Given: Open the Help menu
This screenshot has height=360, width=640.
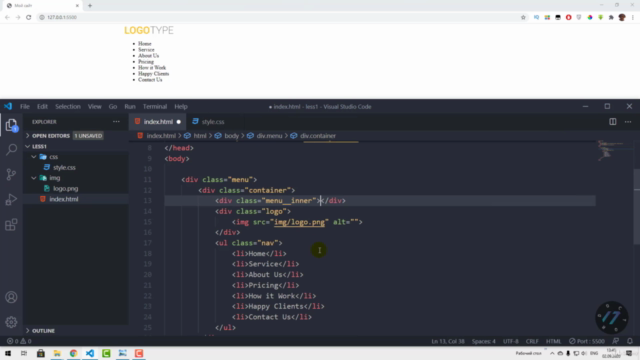Looking at the screenshot, I should pyautogui.click(x=181, y=107).
